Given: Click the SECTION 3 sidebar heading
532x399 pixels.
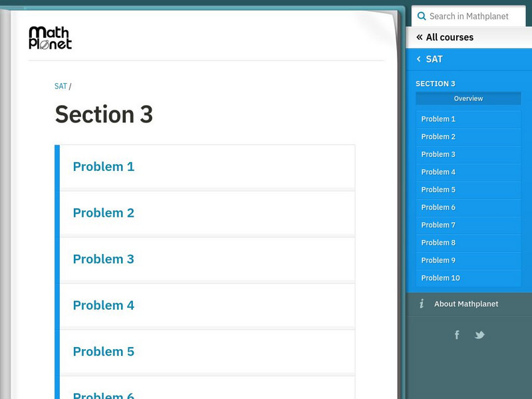Looking at the screenshot, I should click(x=436, y=84).
